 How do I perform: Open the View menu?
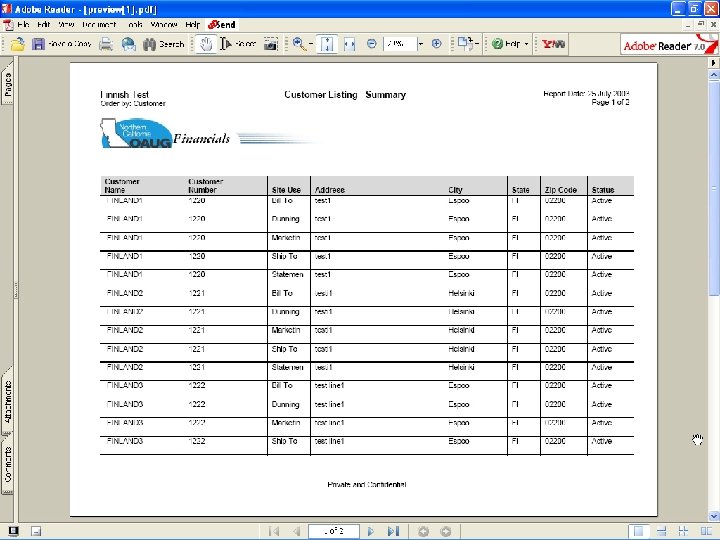pyautogui.click(x=66, y=25)
